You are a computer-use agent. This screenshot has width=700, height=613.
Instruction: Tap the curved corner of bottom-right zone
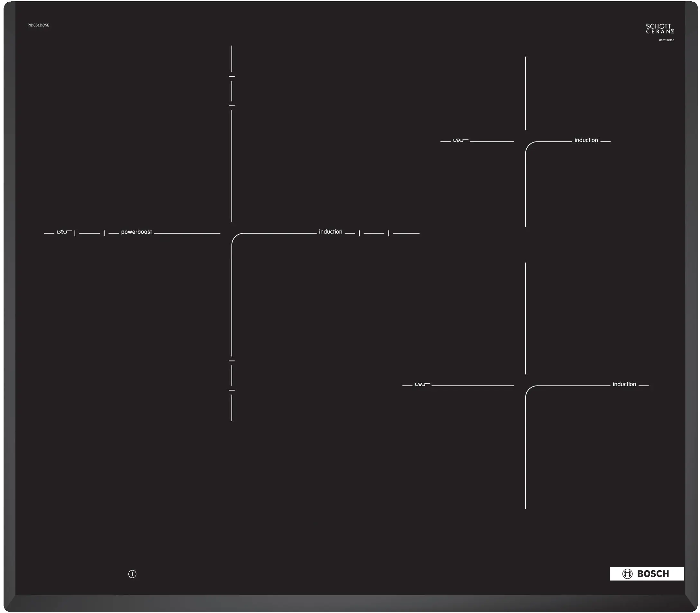[529, 389]
